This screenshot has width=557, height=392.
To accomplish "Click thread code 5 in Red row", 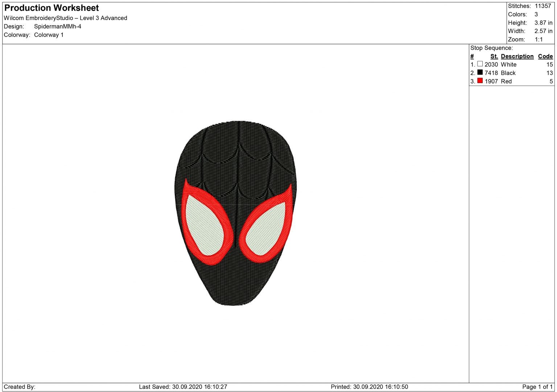I will point(551,81).
